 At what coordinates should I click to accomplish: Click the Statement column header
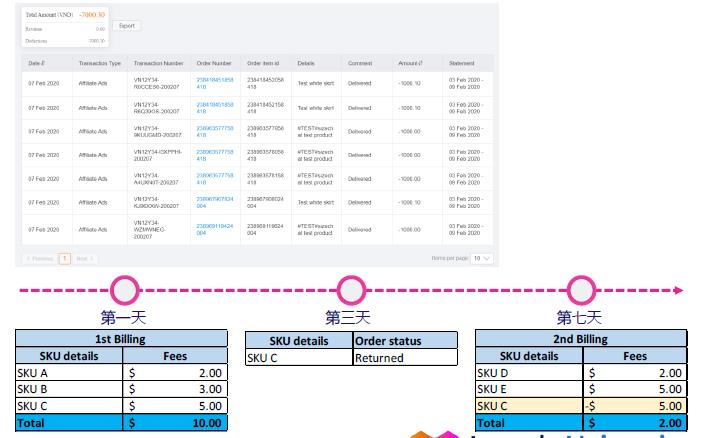463,63
